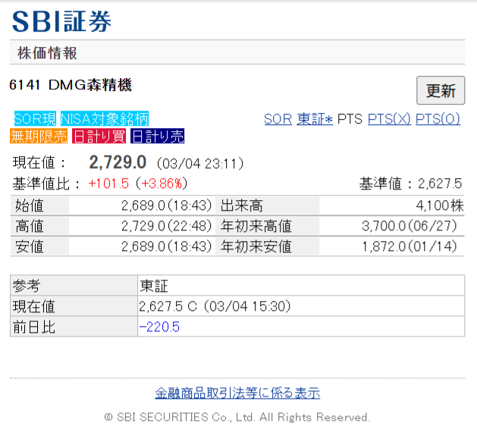Open the PTS(X) market quotes
477x448 pixels.
click(x=389, y=119)
